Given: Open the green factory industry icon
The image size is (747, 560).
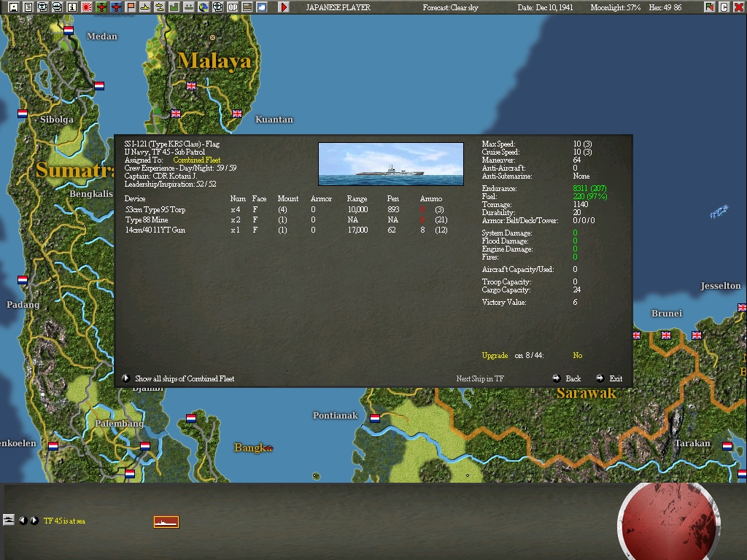Looking at the screenshot, I should (174, 7).
